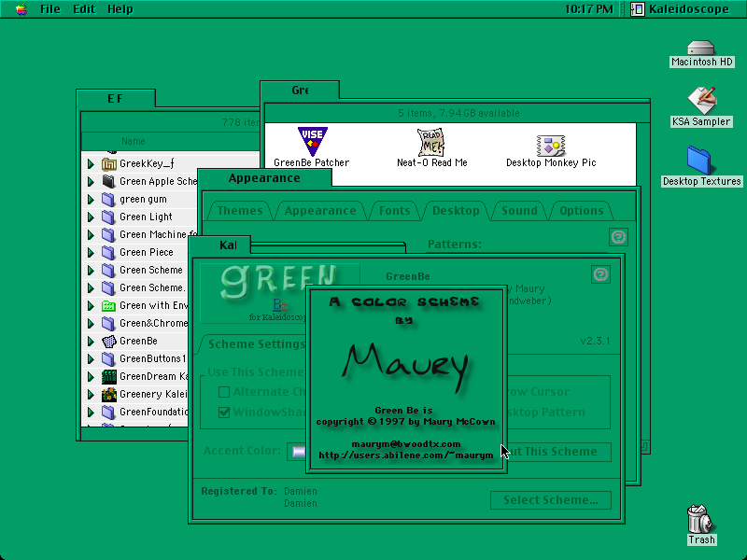Switch to the Desktop tab
This screenshot has height=560, width=747.
[x=456, y=211]
